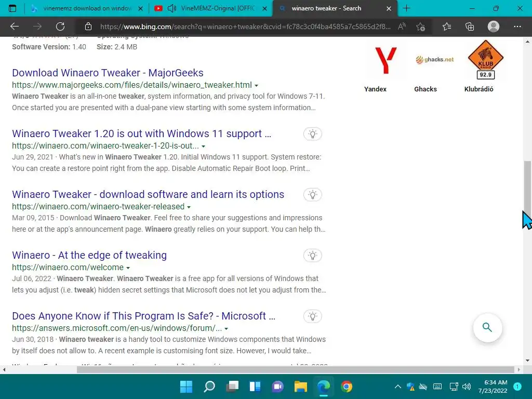
Task: Open Winaero - At the edge of tweaking
Action: (89, 255)
